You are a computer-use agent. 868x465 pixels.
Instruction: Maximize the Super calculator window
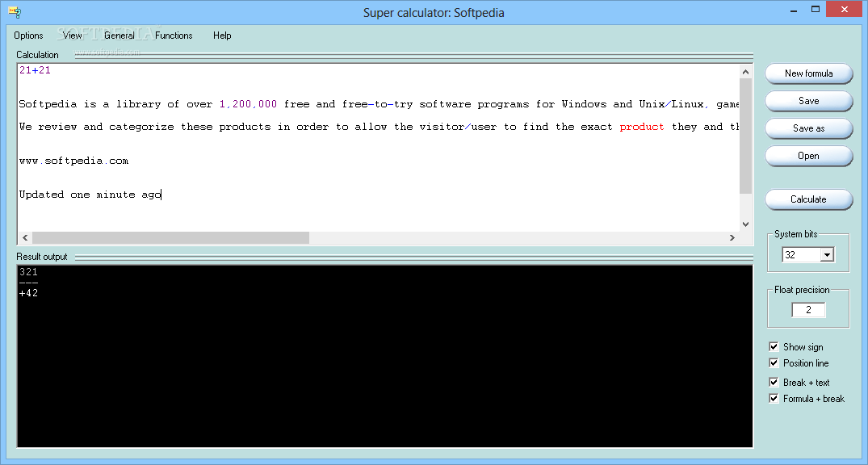tap(816, 9)
